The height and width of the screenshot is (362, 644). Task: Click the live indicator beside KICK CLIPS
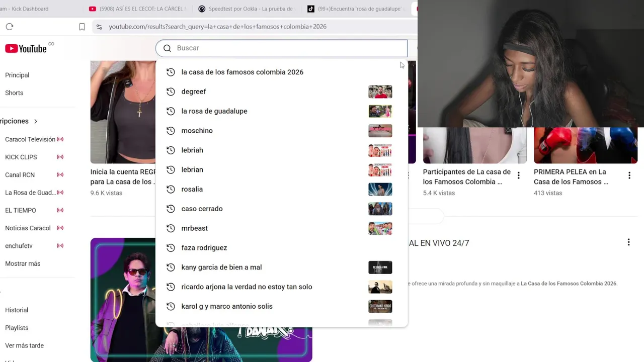(60, 157)
